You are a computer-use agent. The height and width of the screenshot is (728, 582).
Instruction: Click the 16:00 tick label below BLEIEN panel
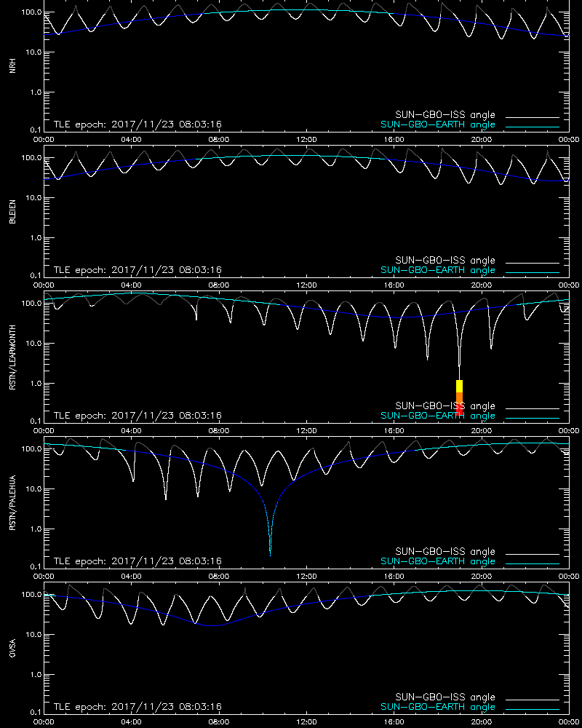(394, 285)
